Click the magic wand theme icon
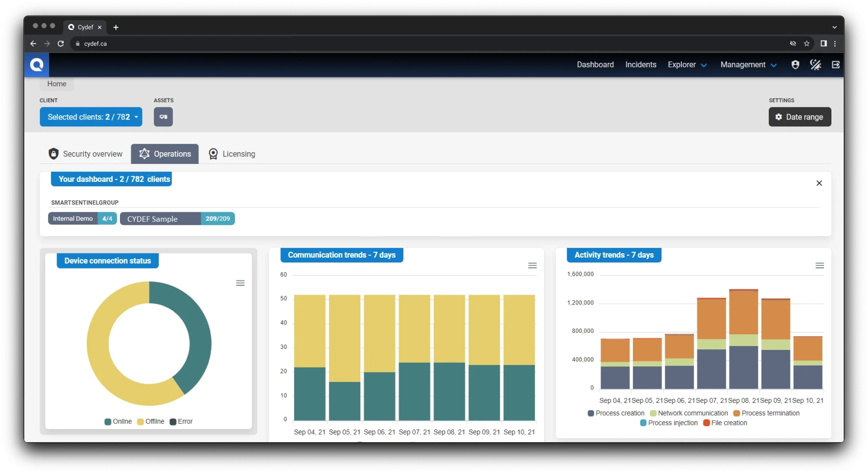The image size is (868, 474). tap(815, 65)
